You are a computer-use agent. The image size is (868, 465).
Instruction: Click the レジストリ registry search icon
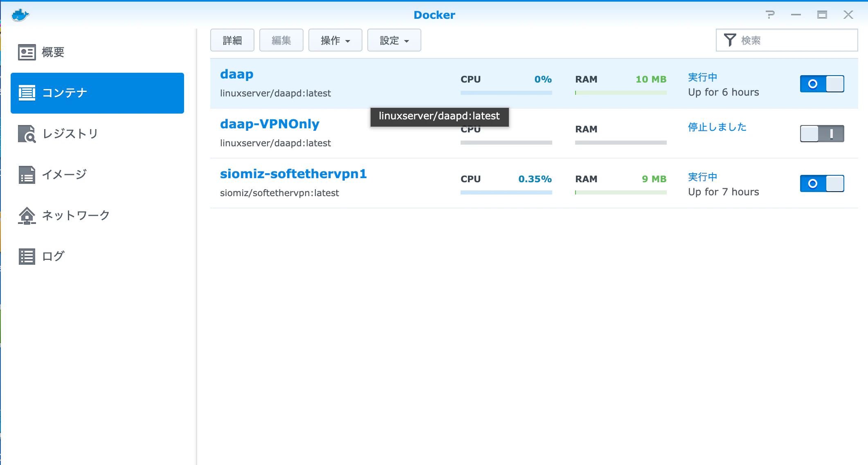(27, 134)
